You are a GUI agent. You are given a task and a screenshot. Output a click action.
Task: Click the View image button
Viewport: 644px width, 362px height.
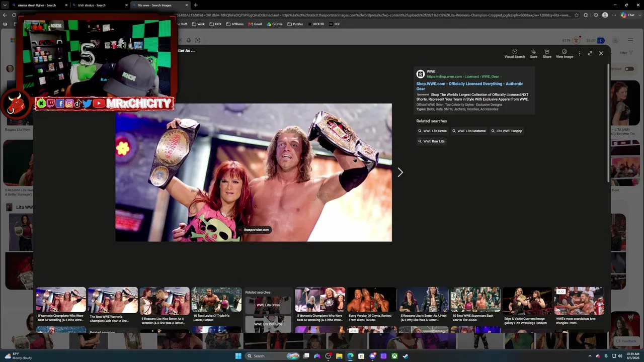(564, 54)
